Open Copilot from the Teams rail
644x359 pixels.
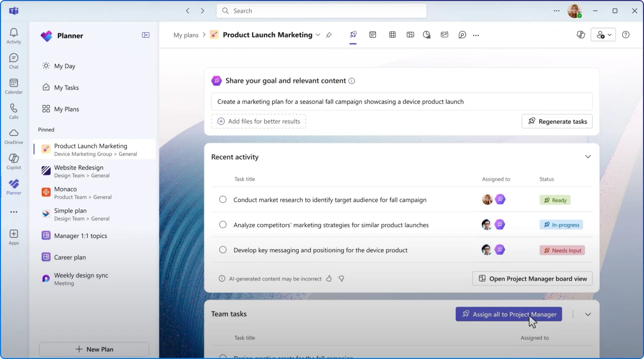click(x=14, y=161)
